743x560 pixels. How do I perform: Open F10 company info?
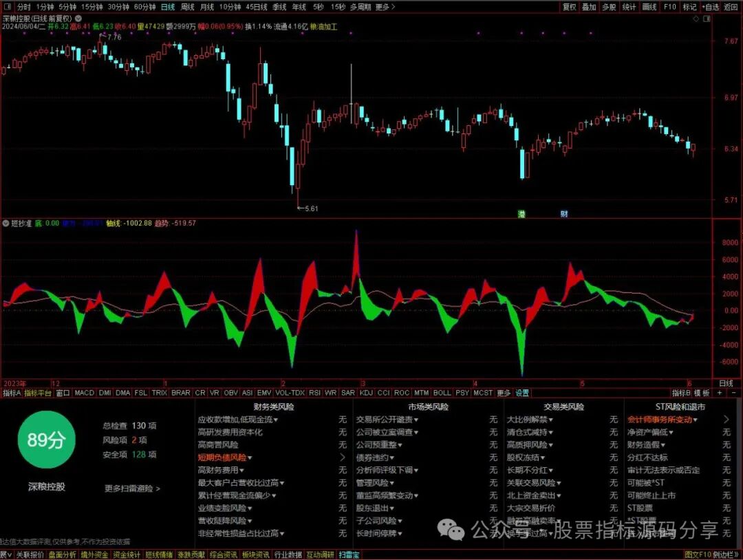669,7
